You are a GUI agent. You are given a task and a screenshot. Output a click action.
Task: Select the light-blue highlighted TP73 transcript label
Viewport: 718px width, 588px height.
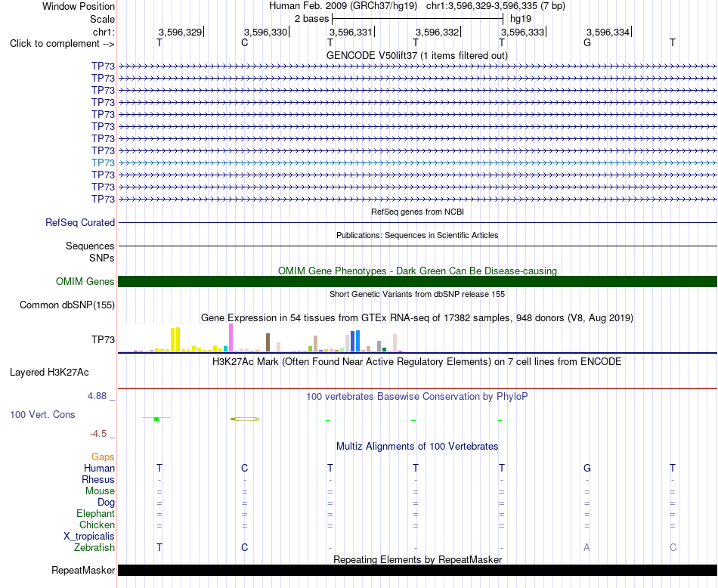(x=103, y=162)
